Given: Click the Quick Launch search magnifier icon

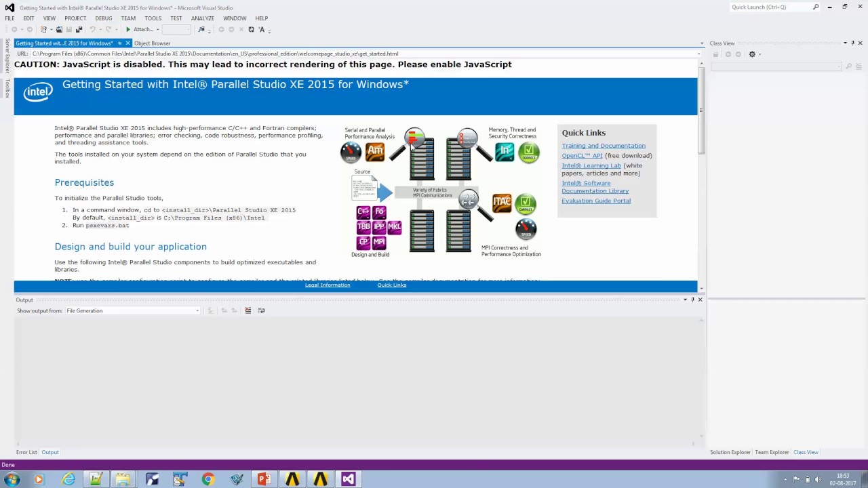Looking at the screenshot, I should pos(816,7).
